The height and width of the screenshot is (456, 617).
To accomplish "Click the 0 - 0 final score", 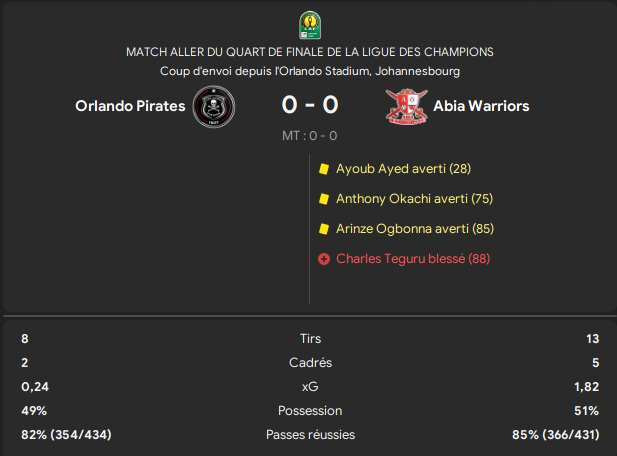I will coord(309,105).
